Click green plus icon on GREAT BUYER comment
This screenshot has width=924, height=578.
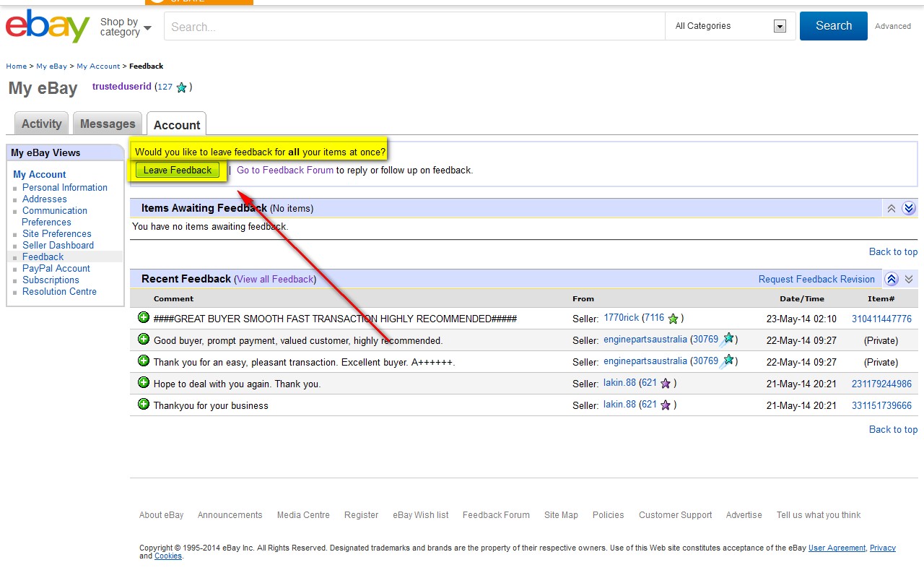click(x=144, y=317)
